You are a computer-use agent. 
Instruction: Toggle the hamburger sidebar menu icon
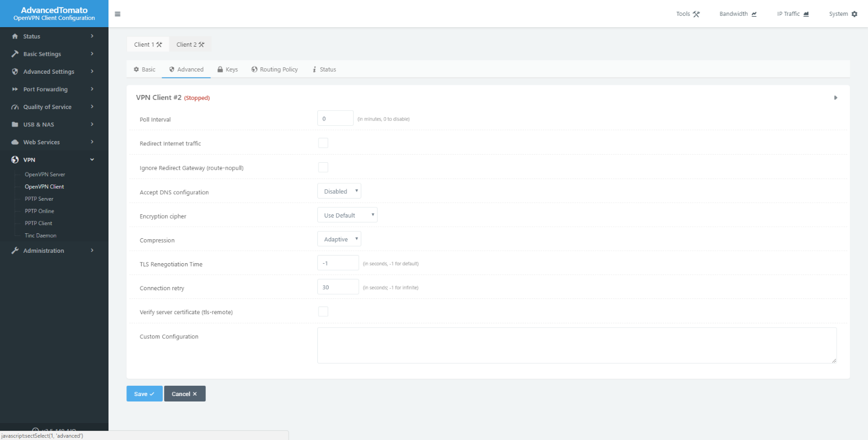[x=118, y=14]
